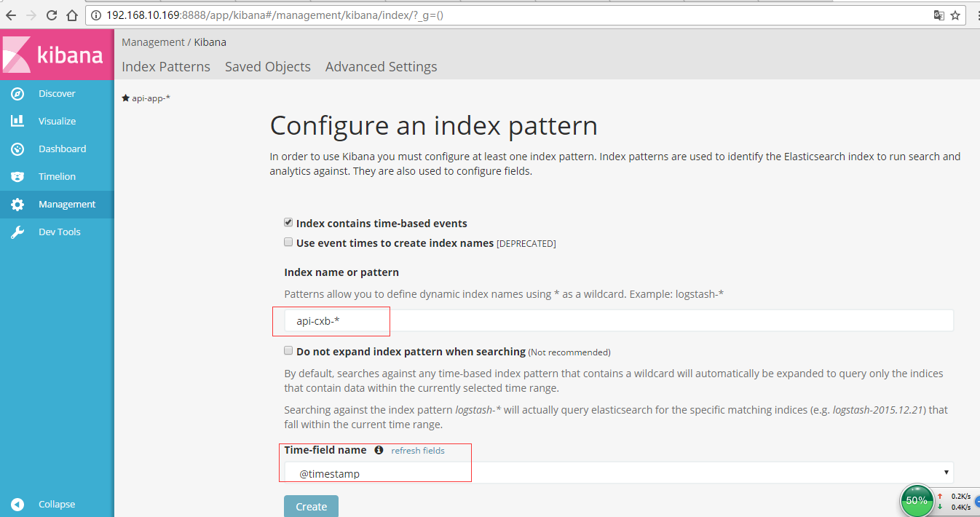This screenshot has height=517, width=980.
Task: Switch to the Index Patterns tab
Action: (166, 67)
